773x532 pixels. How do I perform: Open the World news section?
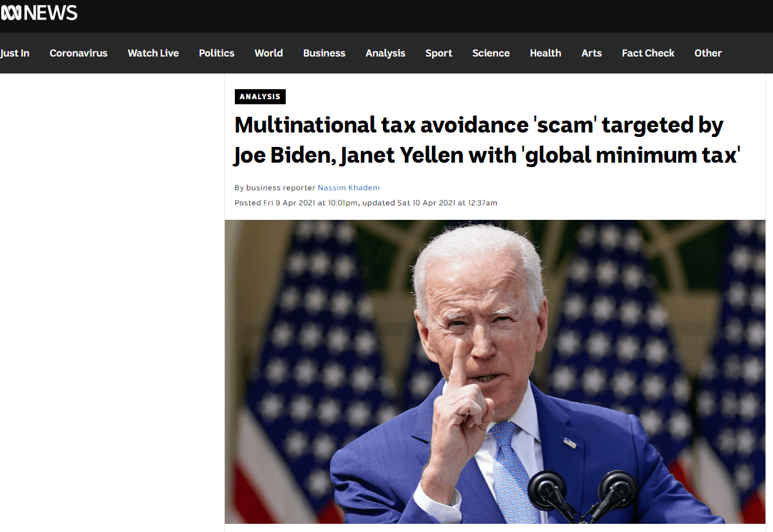(x=269, y=53)
